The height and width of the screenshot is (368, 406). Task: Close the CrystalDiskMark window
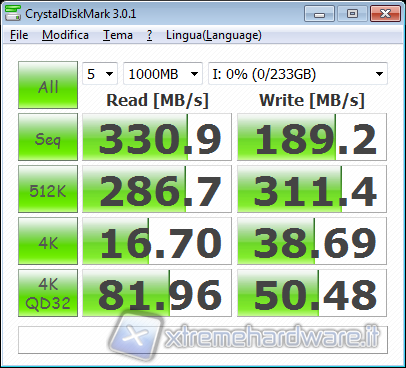pos(385,14)
